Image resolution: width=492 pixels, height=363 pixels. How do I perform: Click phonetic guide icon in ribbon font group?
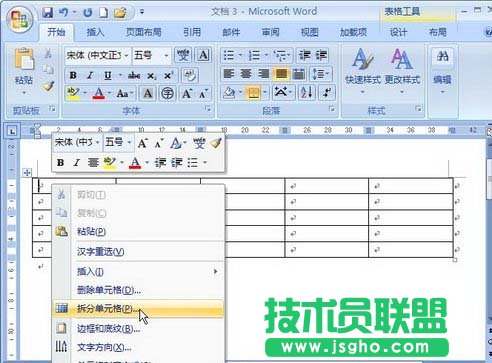(x=183, y=55)
